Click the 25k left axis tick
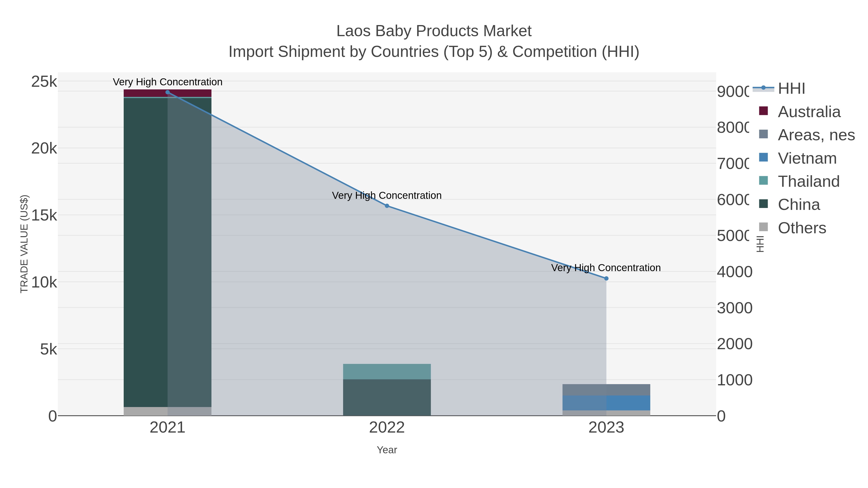 (44, 81)
